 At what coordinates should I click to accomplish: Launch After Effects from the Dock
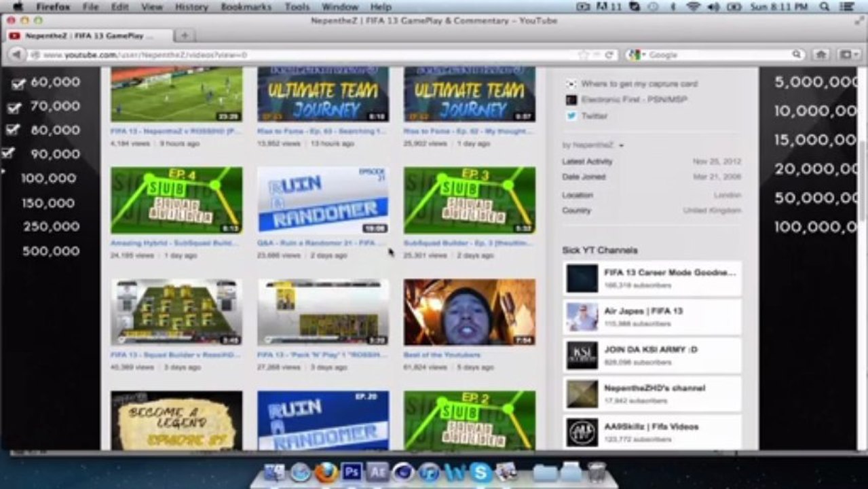377,471
